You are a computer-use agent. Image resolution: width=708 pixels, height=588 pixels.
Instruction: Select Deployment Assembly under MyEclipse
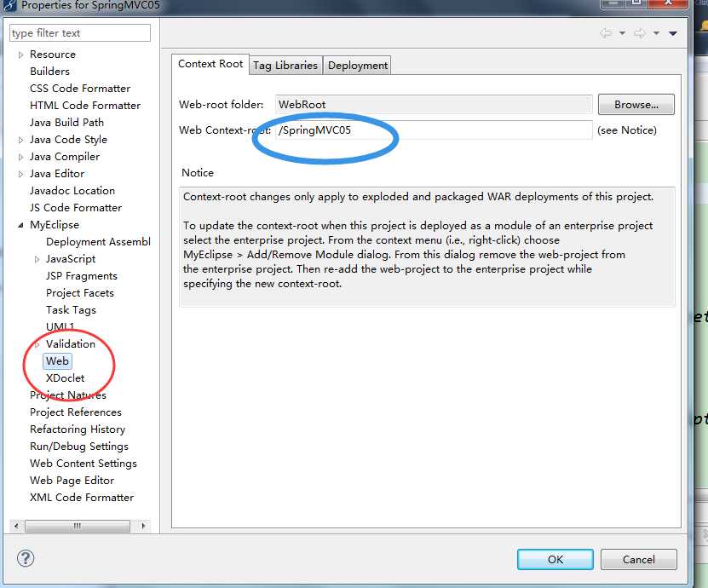pos(98,242)
